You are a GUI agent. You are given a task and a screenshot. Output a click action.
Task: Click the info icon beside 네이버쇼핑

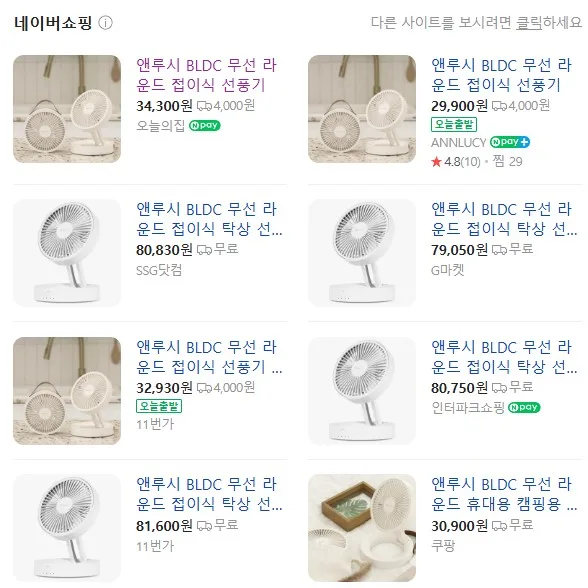(x=105, y=23)
